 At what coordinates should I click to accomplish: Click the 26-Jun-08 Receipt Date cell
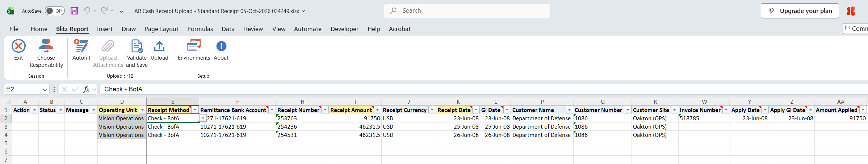458,135
